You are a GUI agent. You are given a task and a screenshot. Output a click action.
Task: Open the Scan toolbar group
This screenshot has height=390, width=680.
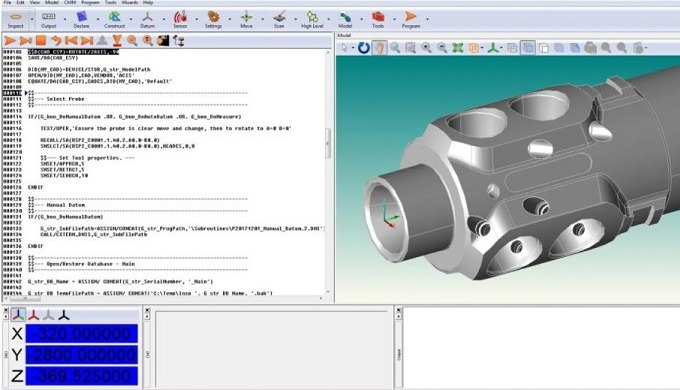tap(279, 20)
